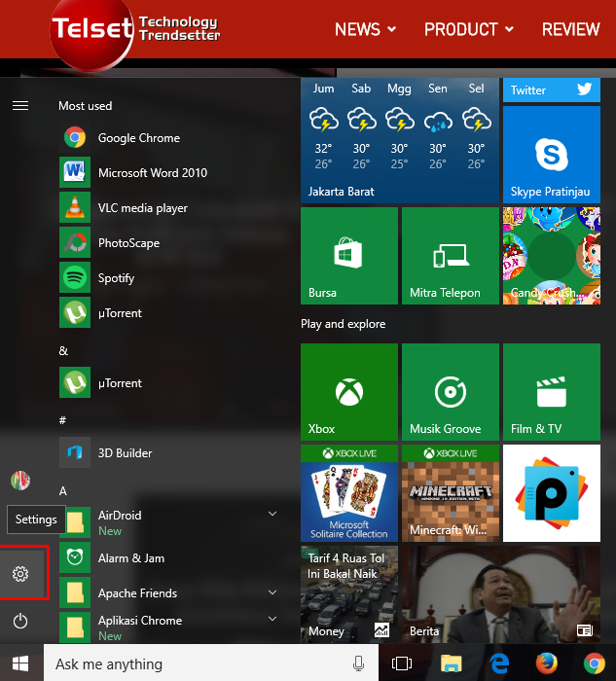
Task: Open Microsoft Solitaire Collection tile
Action: pyautogui.click(x=349, y=493)
